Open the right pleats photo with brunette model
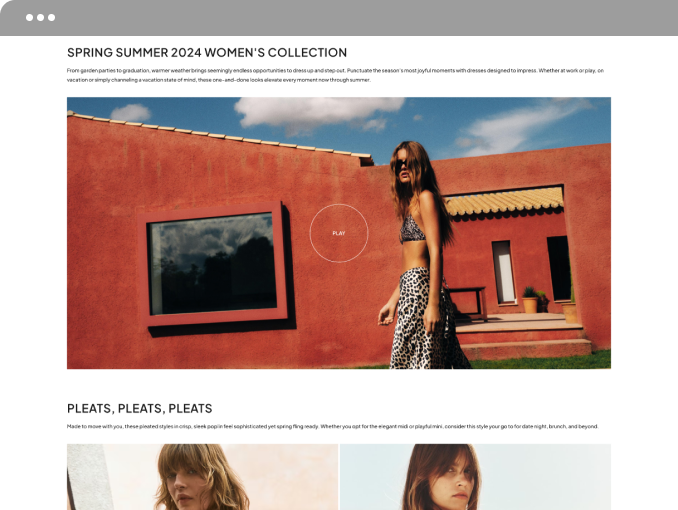Image resolution: width=678 pixels, height=510 pixels. 475,477
